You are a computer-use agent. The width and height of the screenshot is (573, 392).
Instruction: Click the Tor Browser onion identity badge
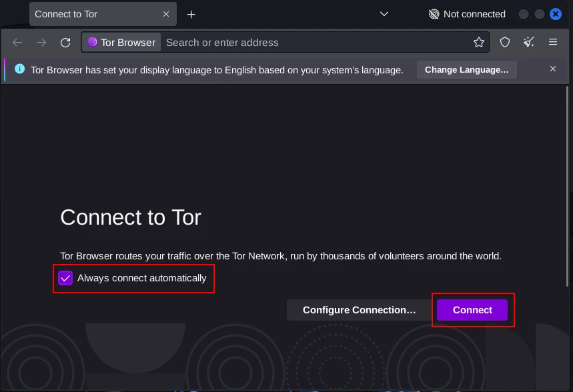click(121, 43)
